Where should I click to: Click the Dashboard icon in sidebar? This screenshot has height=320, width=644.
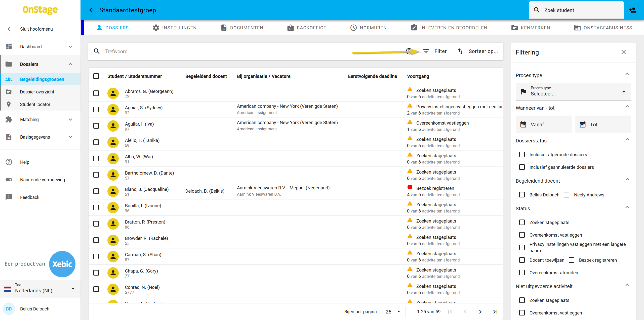tap(9, 46)
